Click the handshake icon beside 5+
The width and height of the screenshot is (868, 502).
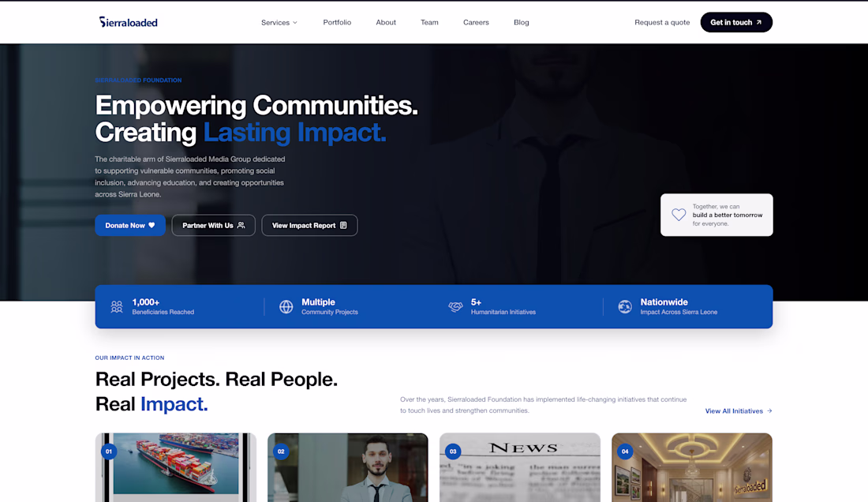click(x=455, y=306)
